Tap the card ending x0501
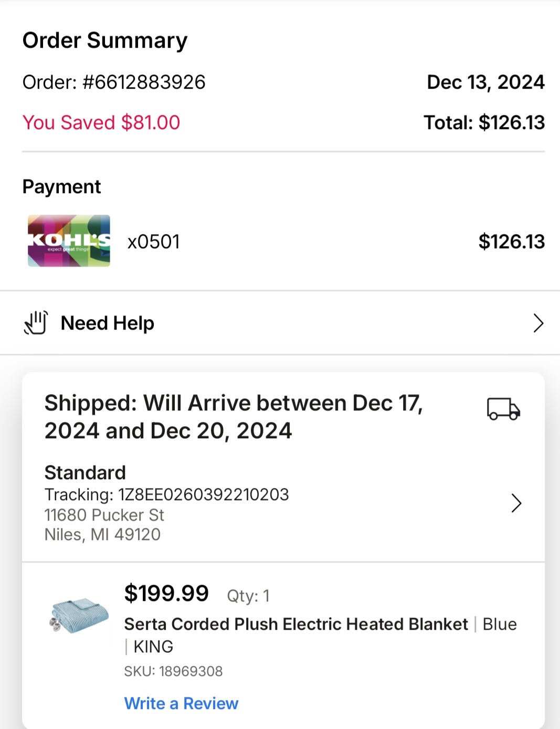Viewport: 560px width, 729px height. (154, 242)
